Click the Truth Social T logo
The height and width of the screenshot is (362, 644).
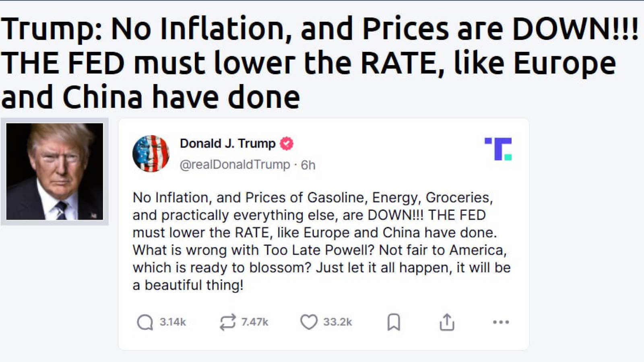[x=498, y=149]
